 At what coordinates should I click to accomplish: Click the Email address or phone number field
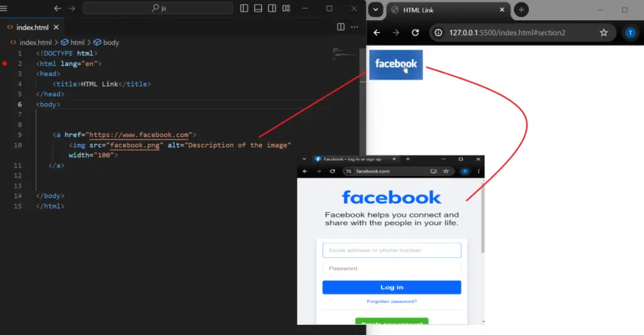[x=392, y=250]
